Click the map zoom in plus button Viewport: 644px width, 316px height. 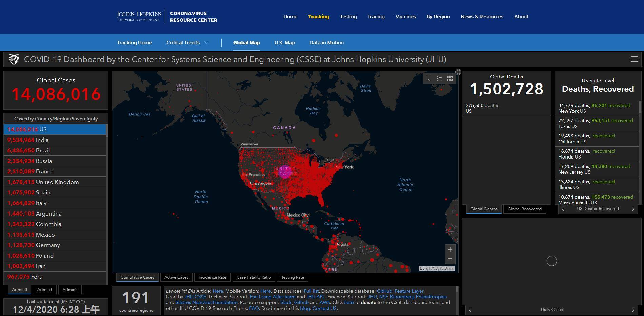[450, 249]
